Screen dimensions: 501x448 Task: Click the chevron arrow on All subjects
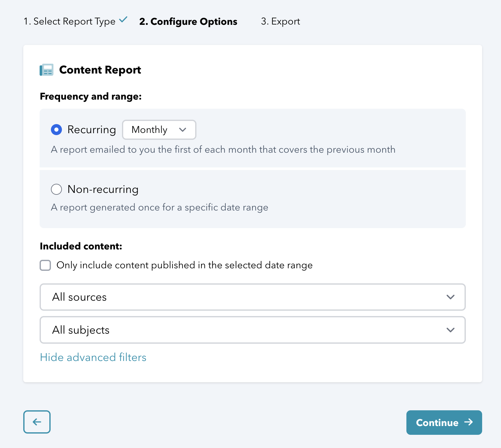(450, 330)
